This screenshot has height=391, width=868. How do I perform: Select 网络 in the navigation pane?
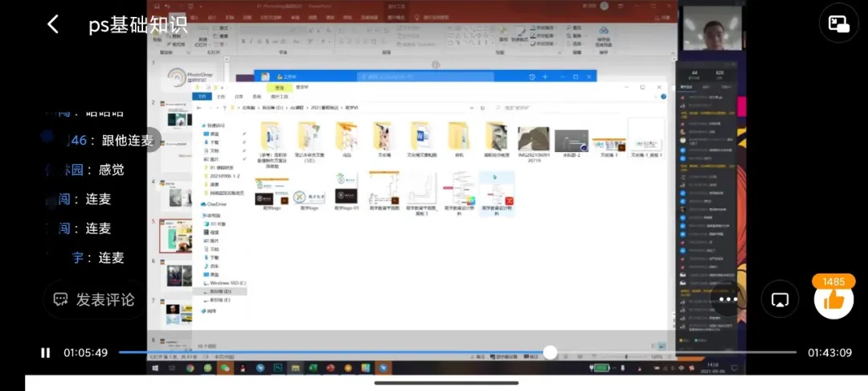209,311
